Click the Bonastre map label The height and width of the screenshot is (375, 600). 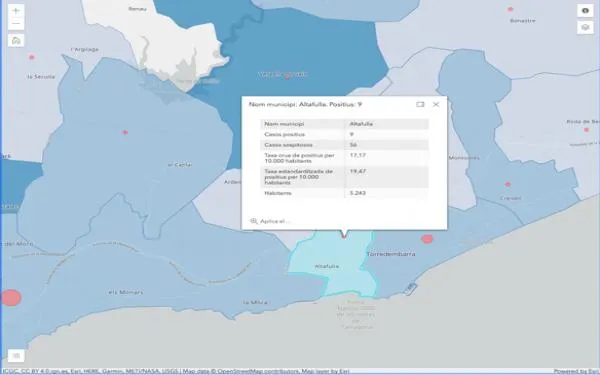[523, 21]
